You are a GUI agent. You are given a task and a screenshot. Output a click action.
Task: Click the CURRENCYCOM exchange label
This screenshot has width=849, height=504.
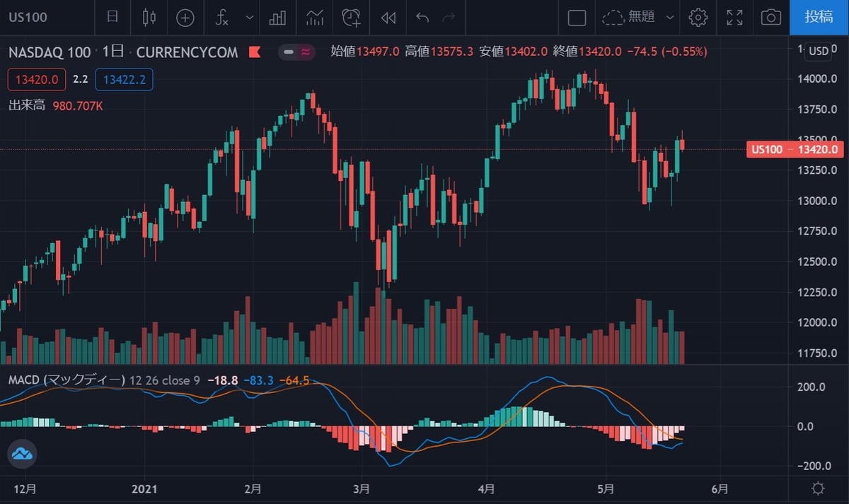(x=187, y=52)
